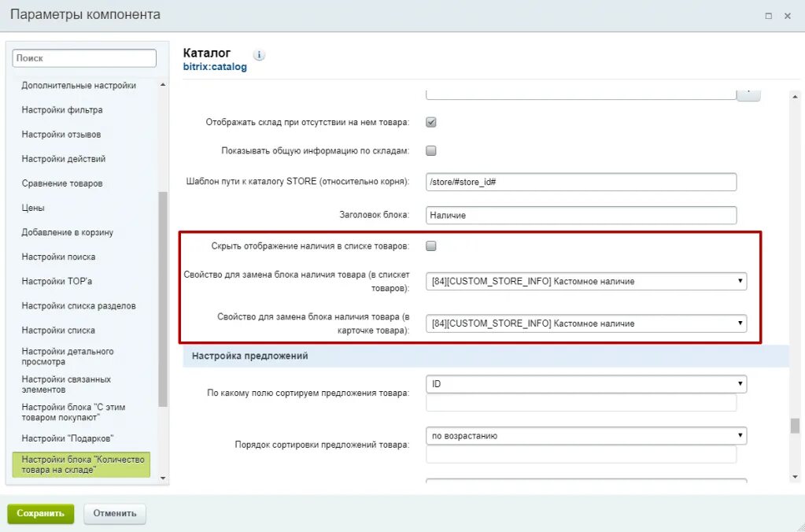
Task: Go to Настройки фильтра section
Action: pos(62,110)
